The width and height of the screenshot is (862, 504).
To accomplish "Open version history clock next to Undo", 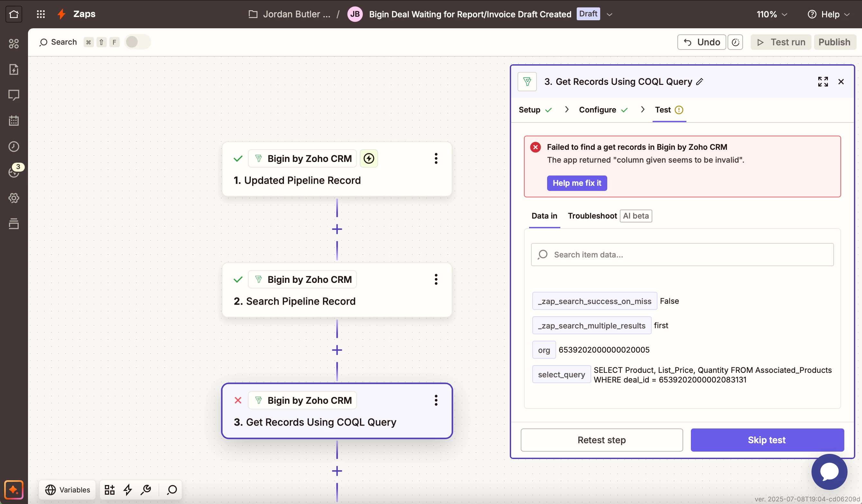I will pyautogui.click(x=735, y=42).
